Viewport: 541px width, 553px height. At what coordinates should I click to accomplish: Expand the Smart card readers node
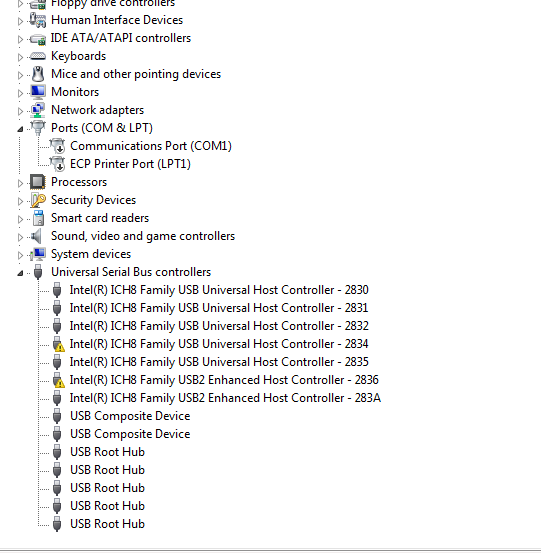[x=20, y=219]
